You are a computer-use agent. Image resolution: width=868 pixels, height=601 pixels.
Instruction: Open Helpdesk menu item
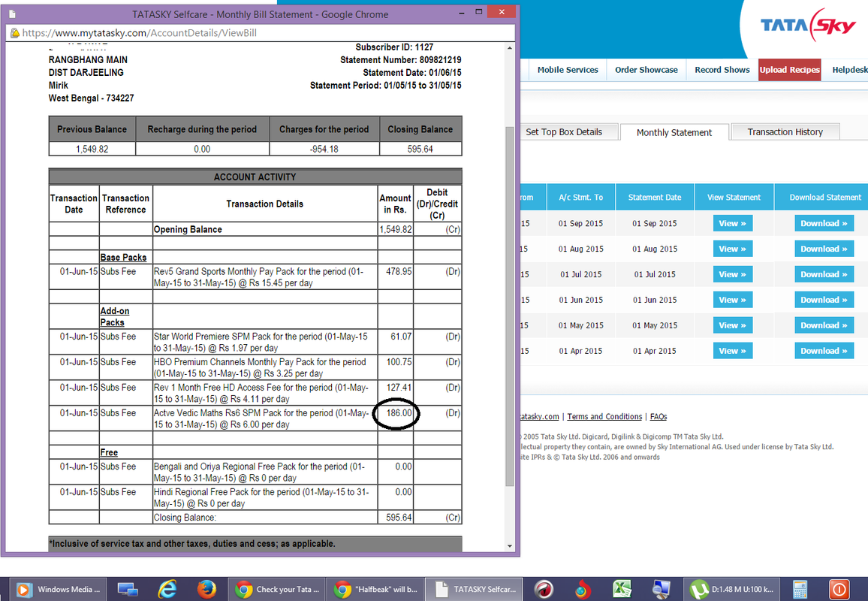[850, 70]
